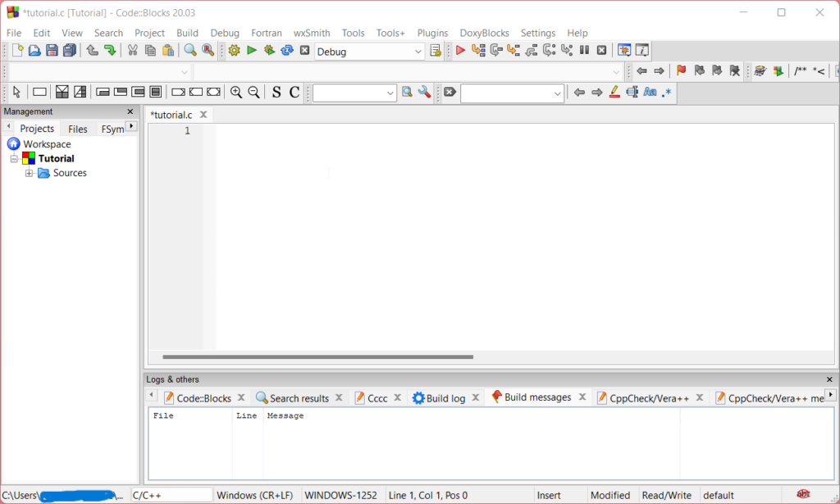
Task: Select Workspace in project tree
Action: pyautogui.click(x=47, y=144)
